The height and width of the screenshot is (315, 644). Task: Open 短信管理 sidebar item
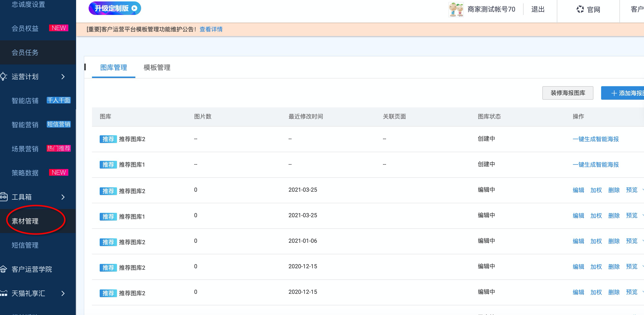(25, 245)
